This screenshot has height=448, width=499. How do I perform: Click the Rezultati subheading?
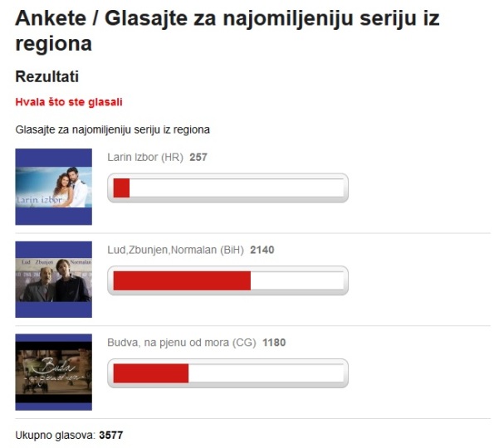46,76
